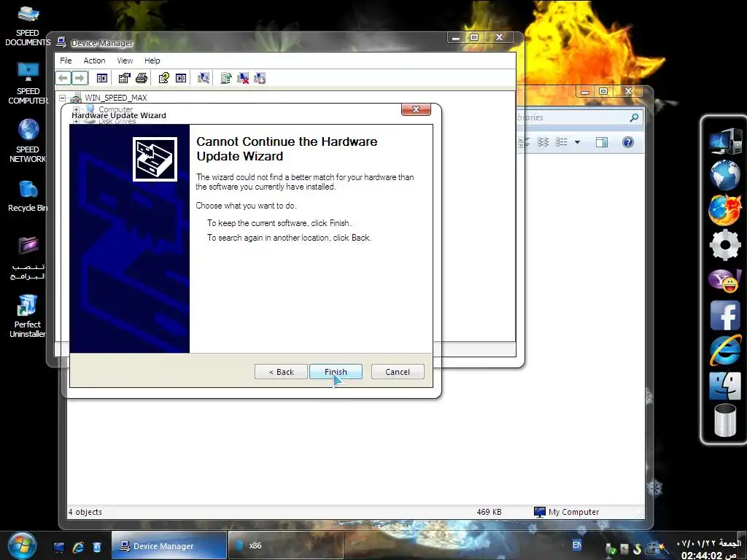747x560 pixels.
Task: Open Perfect Uninstaller desktop shortcut
Action: (x=28, y=316)
